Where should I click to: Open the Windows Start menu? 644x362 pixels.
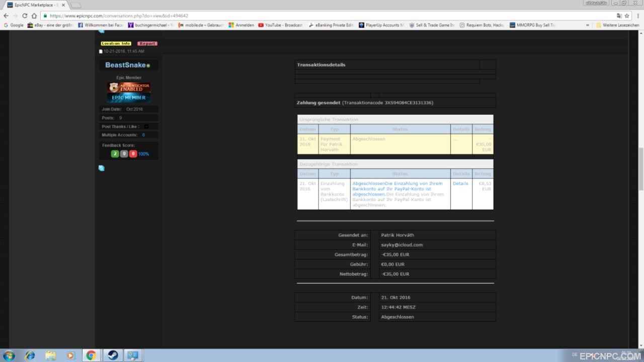point(9,355)
